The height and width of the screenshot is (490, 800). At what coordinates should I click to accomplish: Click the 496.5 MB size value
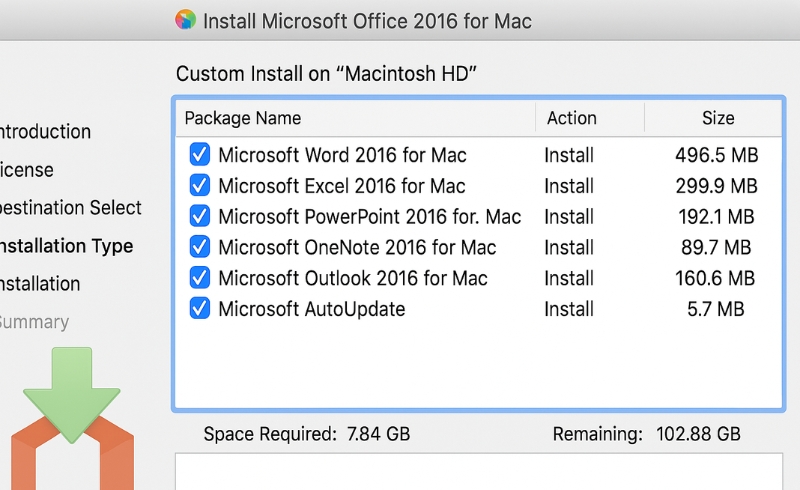point(717,155)
